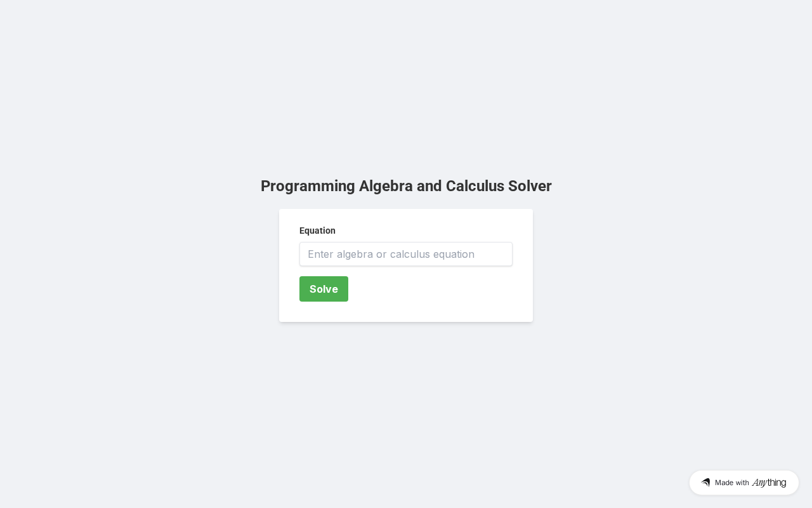Click the word Solver in the title
This screenshot has height=508, width=812.
pyautogui.click(x=530, y=186)
